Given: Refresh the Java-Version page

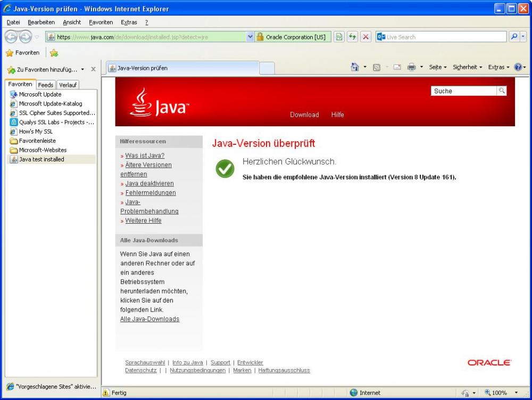Looking at the screenshot, I should [352, 37].
